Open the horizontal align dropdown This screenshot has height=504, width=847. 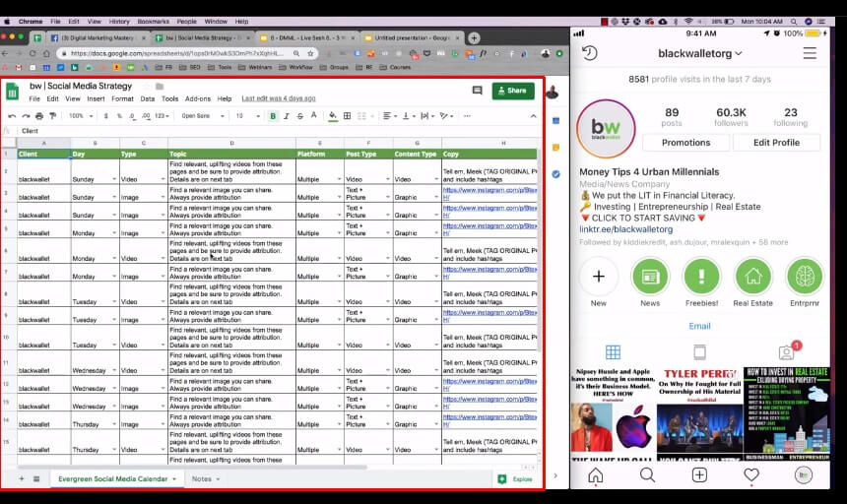(x=389, y=116)
